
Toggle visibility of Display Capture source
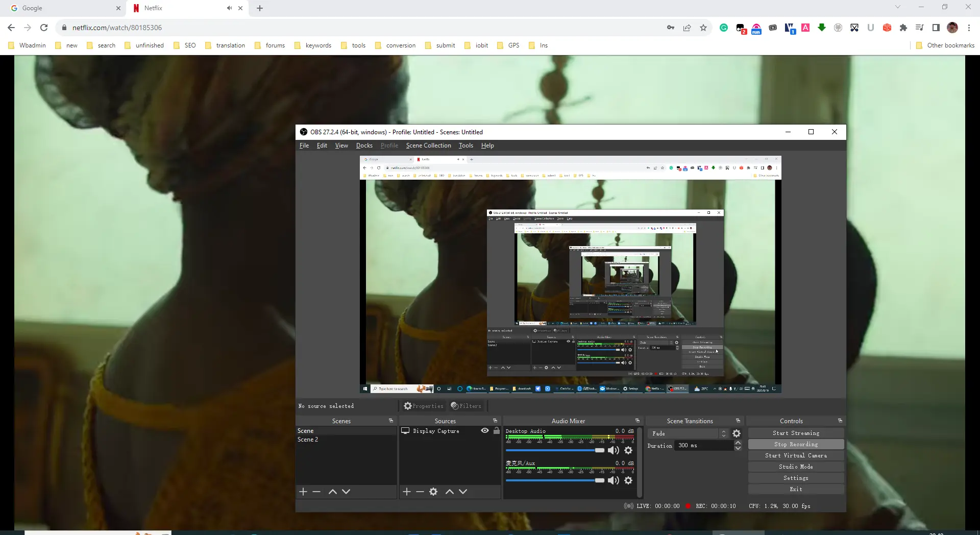(485, 431)
